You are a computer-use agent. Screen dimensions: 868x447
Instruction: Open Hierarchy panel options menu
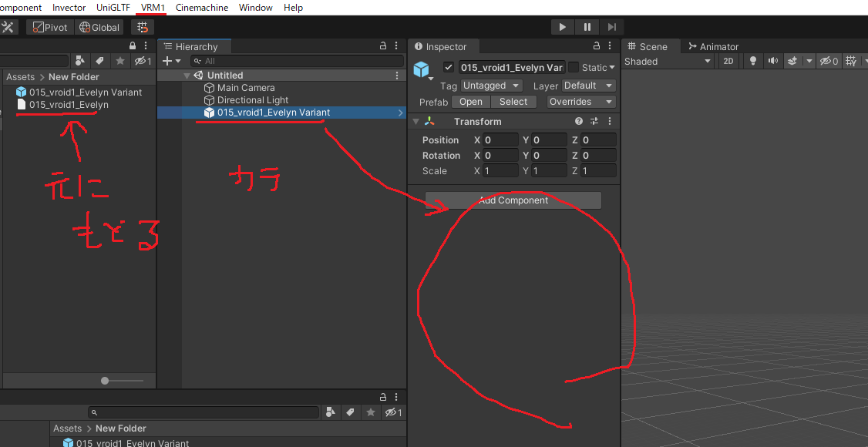[x=396, y=46]
